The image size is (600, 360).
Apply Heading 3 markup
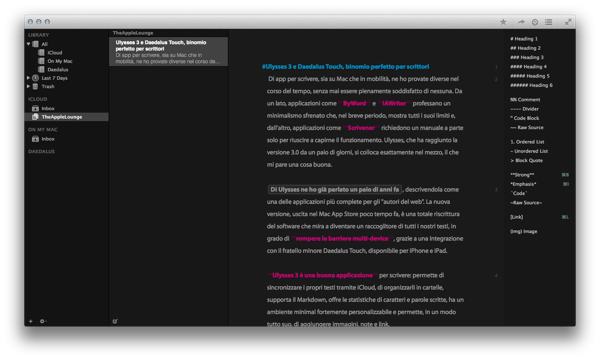point(527,57)
